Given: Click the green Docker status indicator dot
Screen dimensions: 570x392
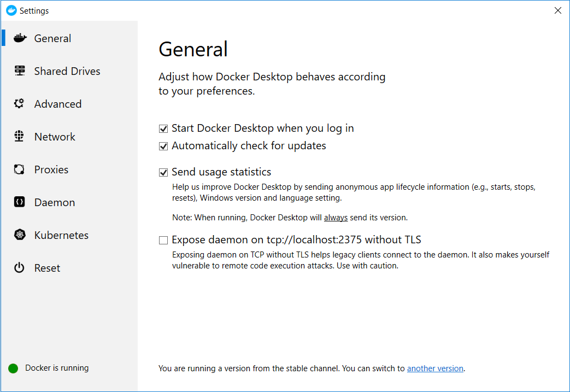Looking at the screenshot, I should click(13, 368).
